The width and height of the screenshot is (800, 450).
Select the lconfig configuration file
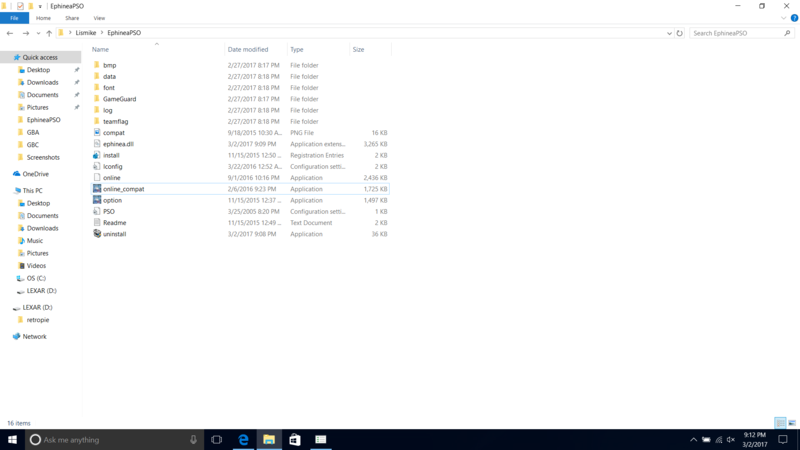click(x=112, y=166)
